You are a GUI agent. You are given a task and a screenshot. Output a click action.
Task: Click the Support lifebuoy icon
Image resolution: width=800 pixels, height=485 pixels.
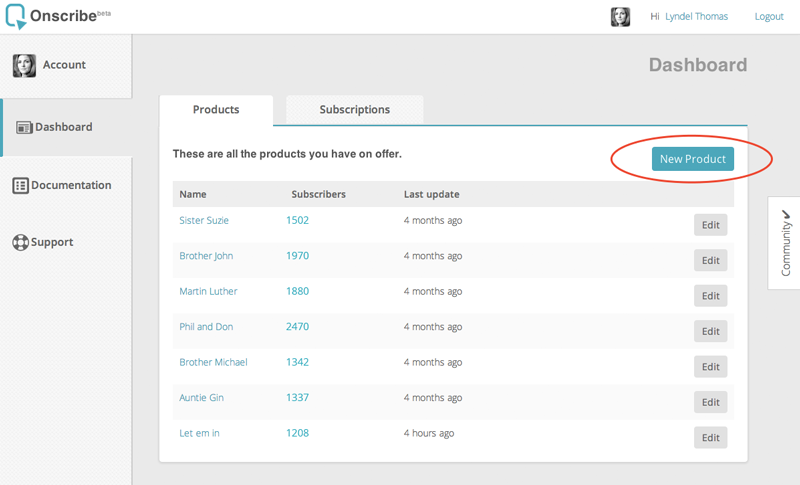pos(20,242)
